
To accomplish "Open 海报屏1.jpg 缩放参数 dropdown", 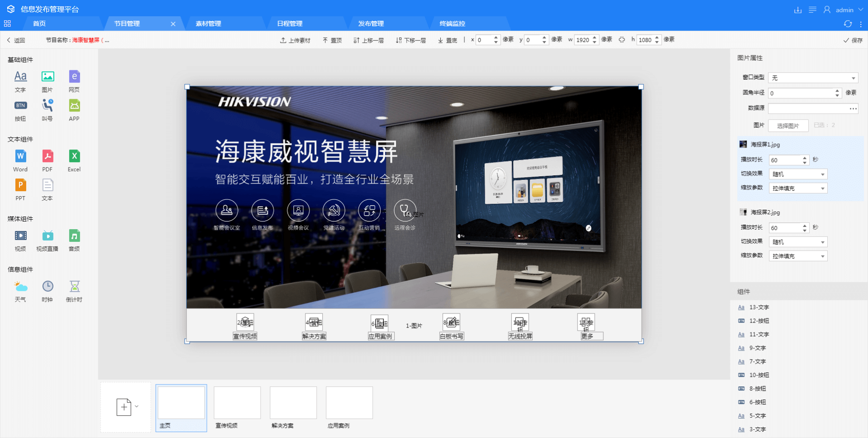I will click(798, 188).
